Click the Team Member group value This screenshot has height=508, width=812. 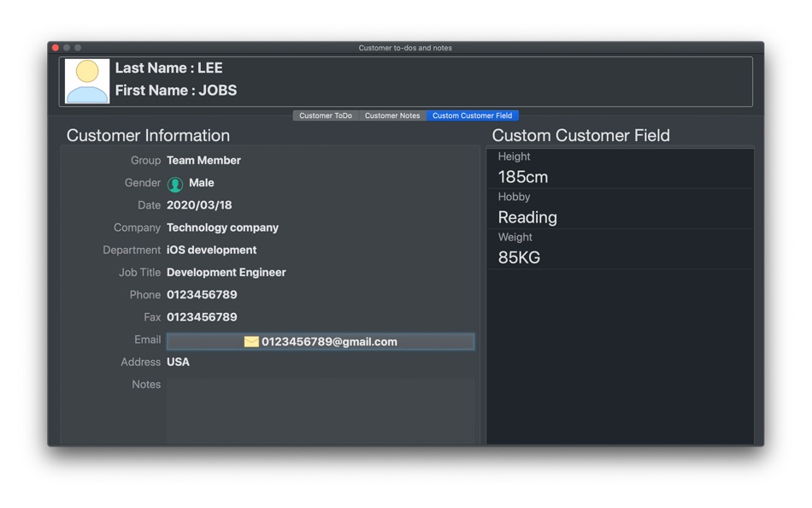click(203, 160)
